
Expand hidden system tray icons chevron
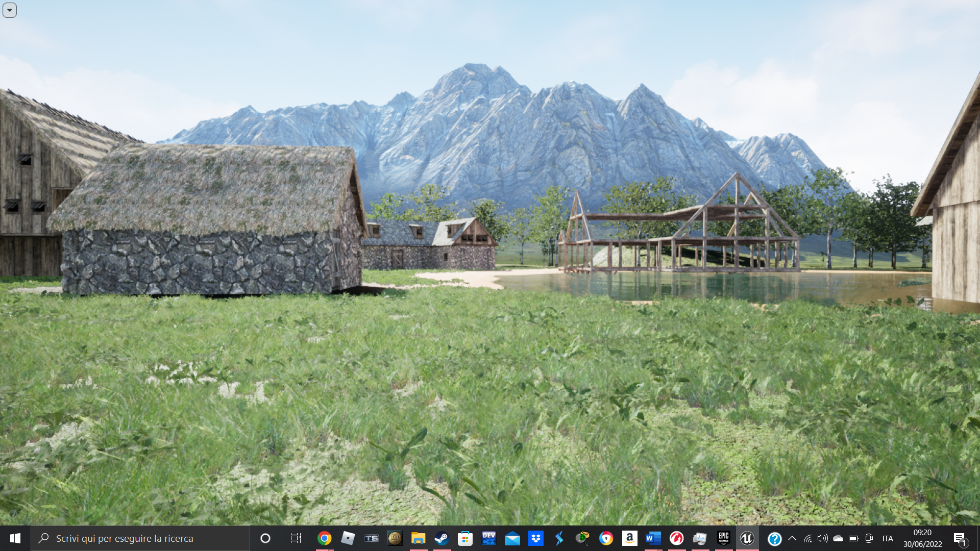click(792, 538)
